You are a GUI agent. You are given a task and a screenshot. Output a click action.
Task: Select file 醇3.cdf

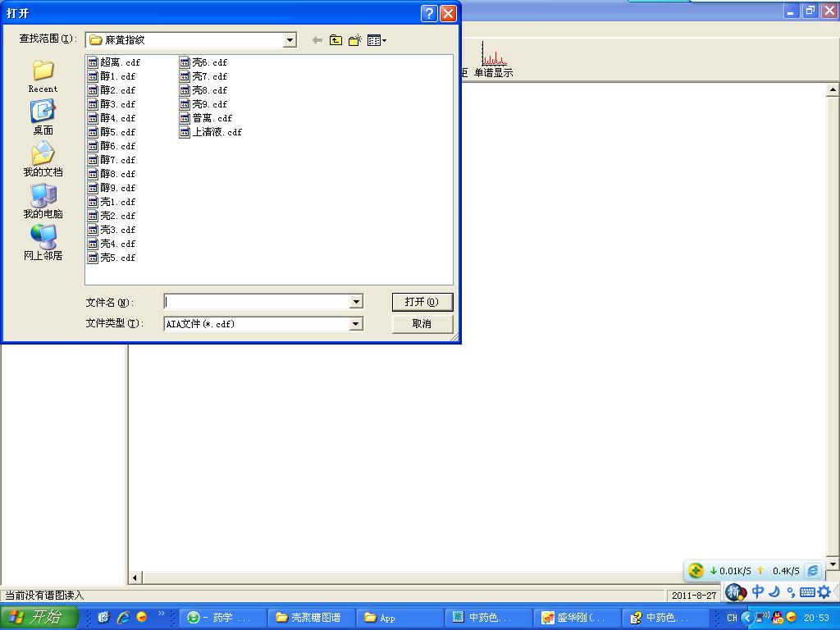pyautogui.click(x=112, y=104)
